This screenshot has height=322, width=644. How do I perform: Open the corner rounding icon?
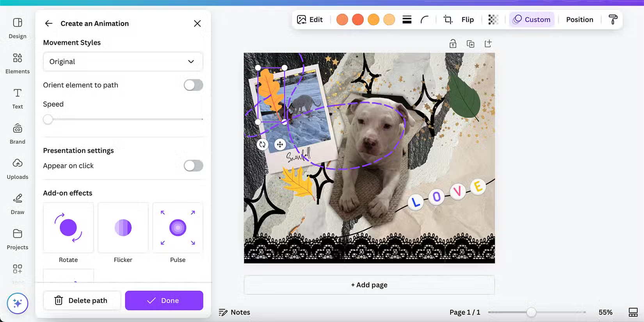[425, 20]
